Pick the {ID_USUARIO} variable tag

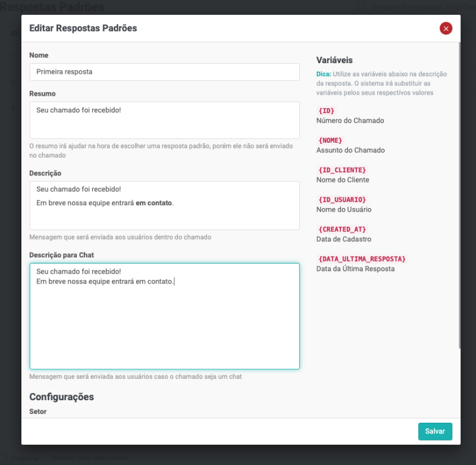pyautogui.click(x=342, y=200)
